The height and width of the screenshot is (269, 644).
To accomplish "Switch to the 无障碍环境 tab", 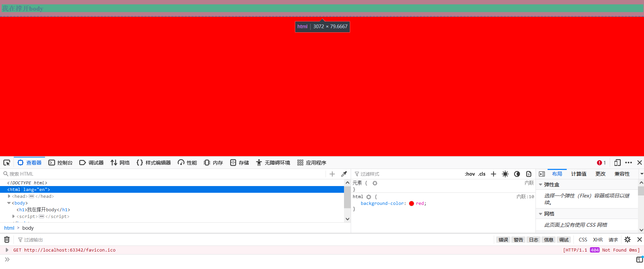I will coord(273,163).
